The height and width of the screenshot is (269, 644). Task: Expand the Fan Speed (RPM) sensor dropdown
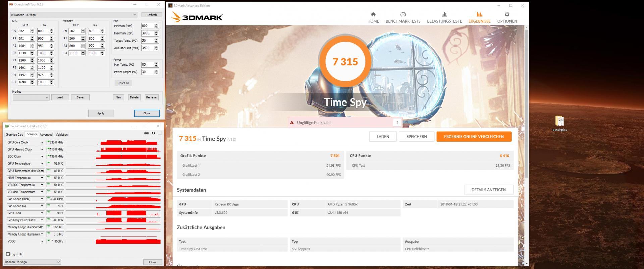(42, 199)
